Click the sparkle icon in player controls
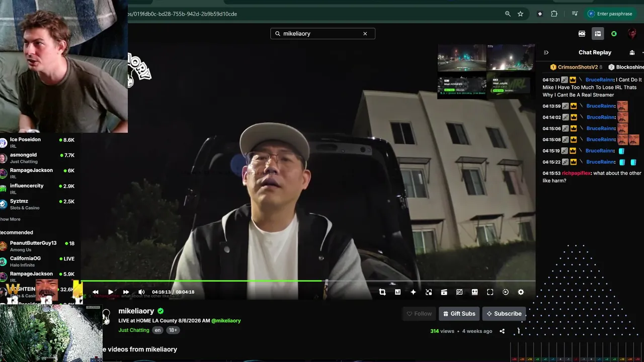The height and width of the screenshot is (362, 644). coord(413,292)
